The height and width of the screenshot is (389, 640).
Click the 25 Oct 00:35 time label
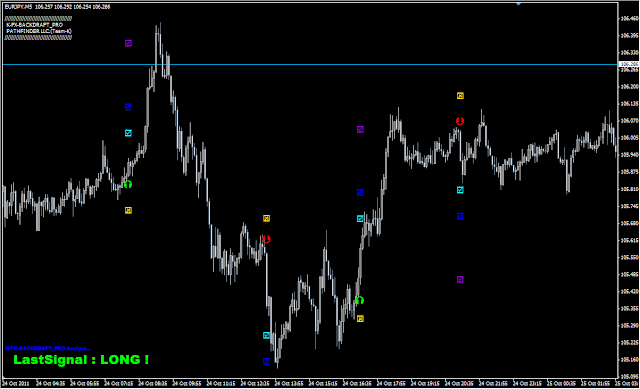[562, 384]
